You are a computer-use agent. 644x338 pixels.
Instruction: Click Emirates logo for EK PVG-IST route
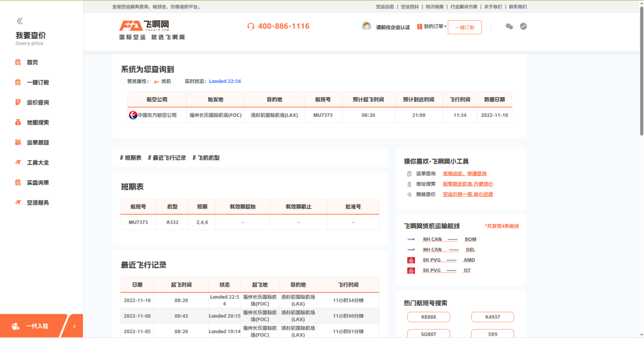411,271
